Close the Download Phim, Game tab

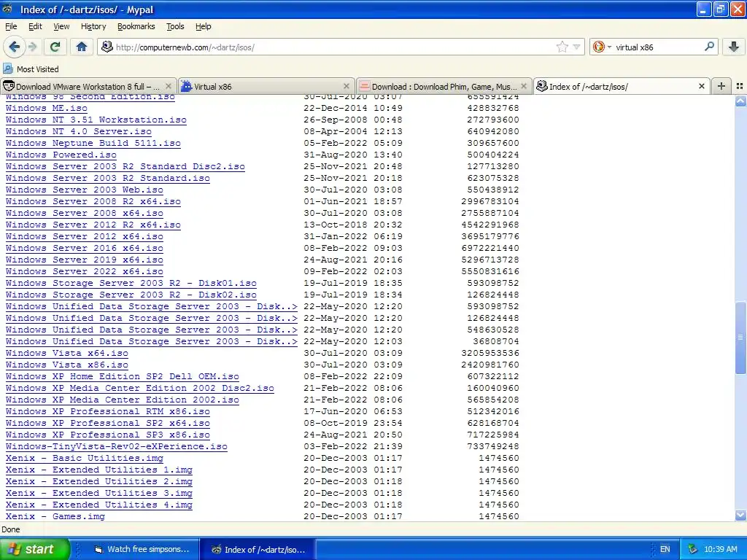coord(524,86)
